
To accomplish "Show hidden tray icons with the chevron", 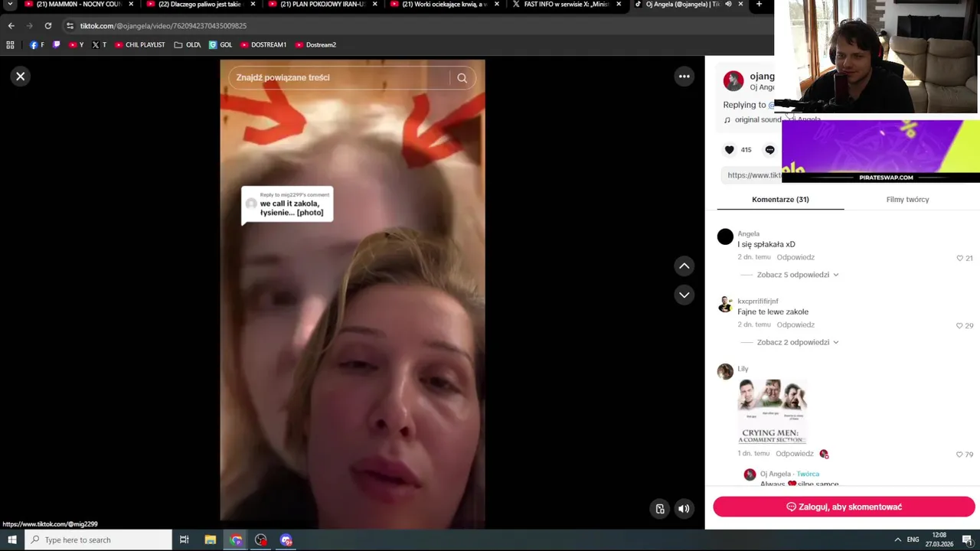I will [x=897, y=540].
